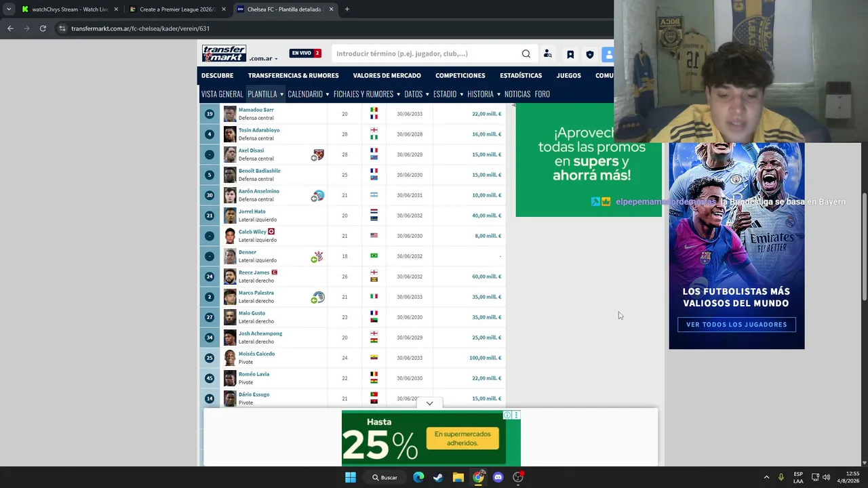The width and height of the screenshot is (868, 488).
Task: Switch to Create a Premier League tab
Action: (x=178, y=9)
